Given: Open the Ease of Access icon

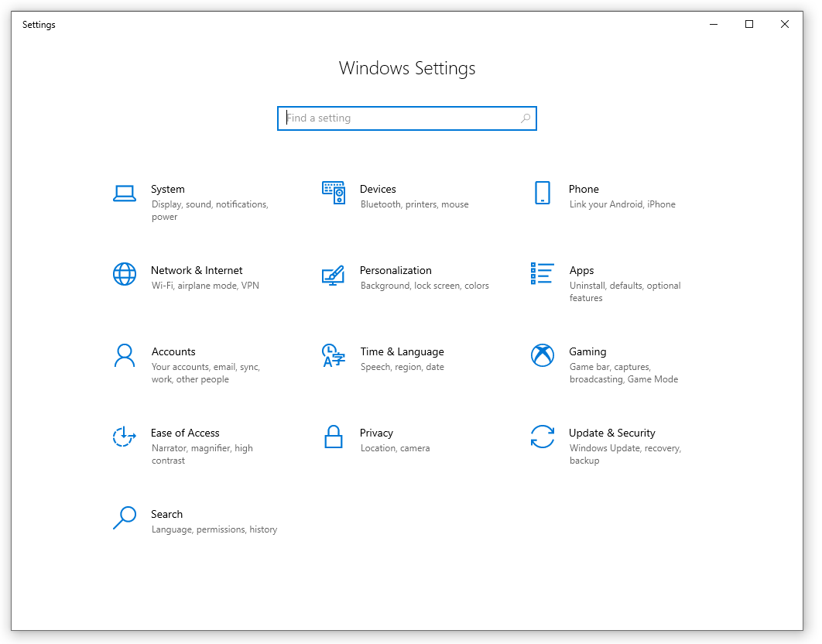Looking at the screenshot, I should pos(125,437).
